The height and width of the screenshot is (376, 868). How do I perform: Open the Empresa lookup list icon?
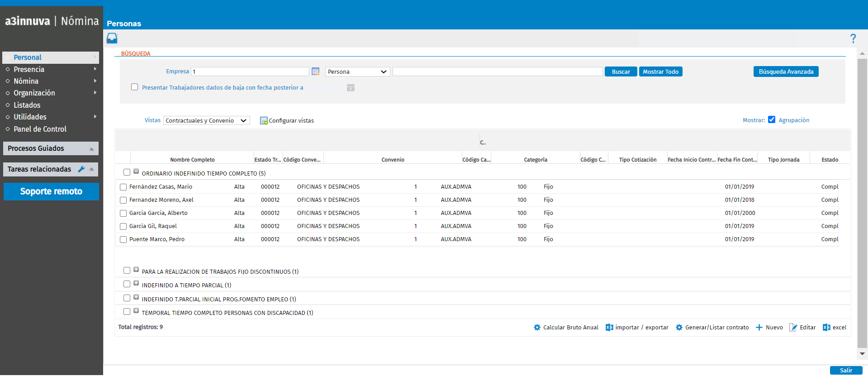316,71
